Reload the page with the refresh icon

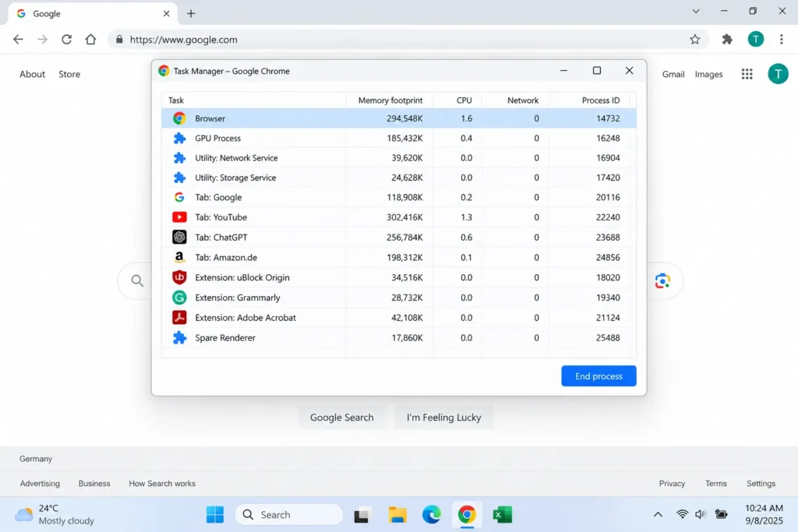pos(67,39)
